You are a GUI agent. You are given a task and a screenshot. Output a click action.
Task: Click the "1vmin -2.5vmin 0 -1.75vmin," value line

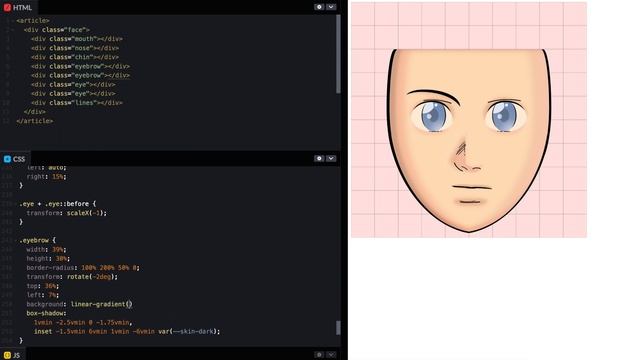tap(83, 322)
